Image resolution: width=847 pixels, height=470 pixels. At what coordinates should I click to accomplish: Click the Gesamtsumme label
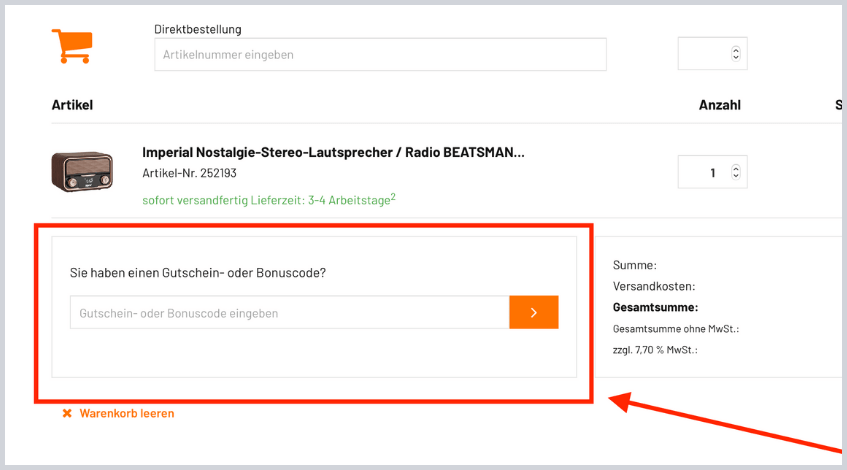655,307
